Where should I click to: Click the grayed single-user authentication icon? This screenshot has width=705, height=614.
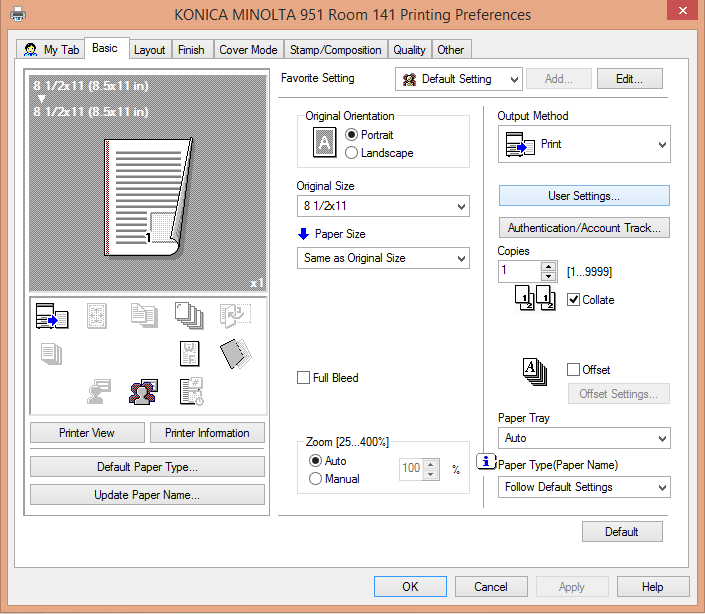99,392
